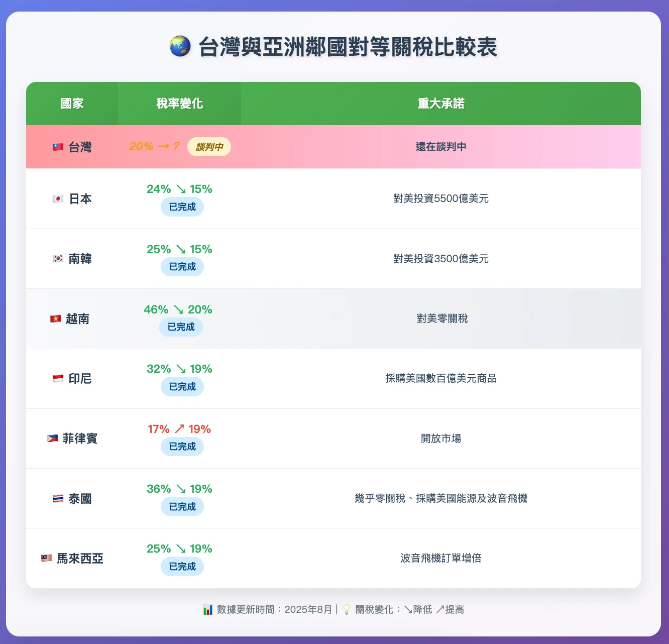Viewport: 669px width, 644px height.
Task: Click the country name 南韓
Action: pos(80,259)
